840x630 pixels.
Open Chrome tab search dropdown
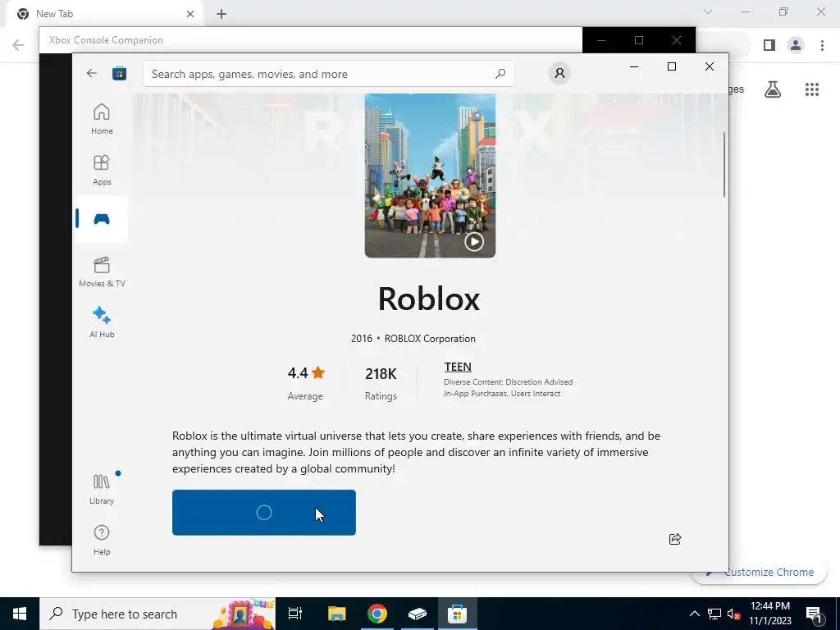pos(708,11)
